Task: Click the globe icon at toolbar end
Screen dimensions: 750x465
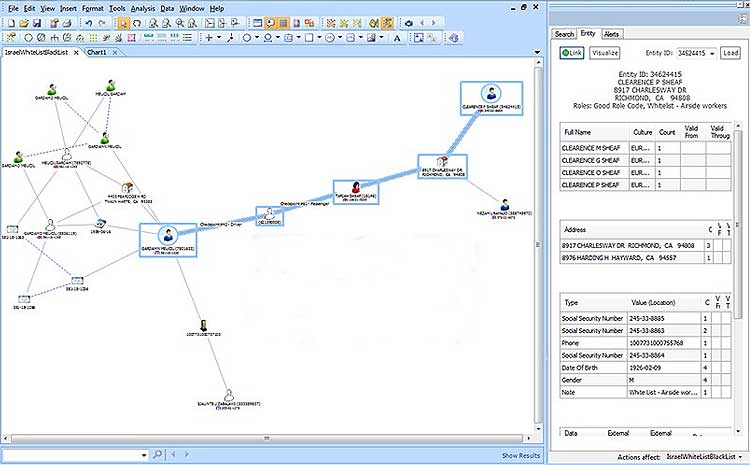Action: point(454,37)
